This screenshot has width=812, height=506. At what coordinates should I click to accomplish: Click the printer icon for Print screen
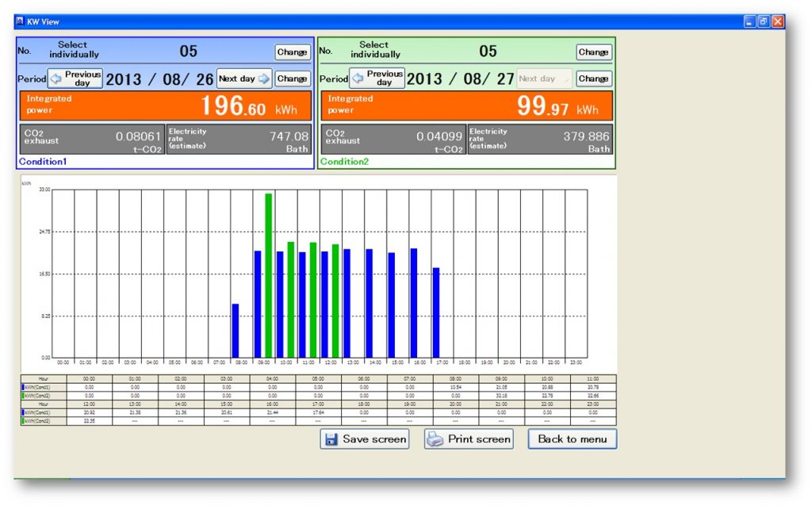coord(435,439)
